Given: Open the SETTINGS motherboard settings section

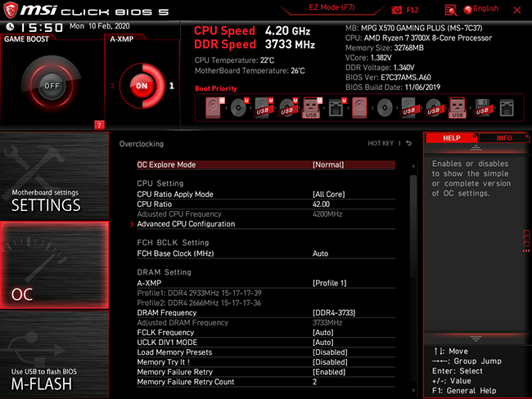Looking at the screenshot, I should click(54, 176).
